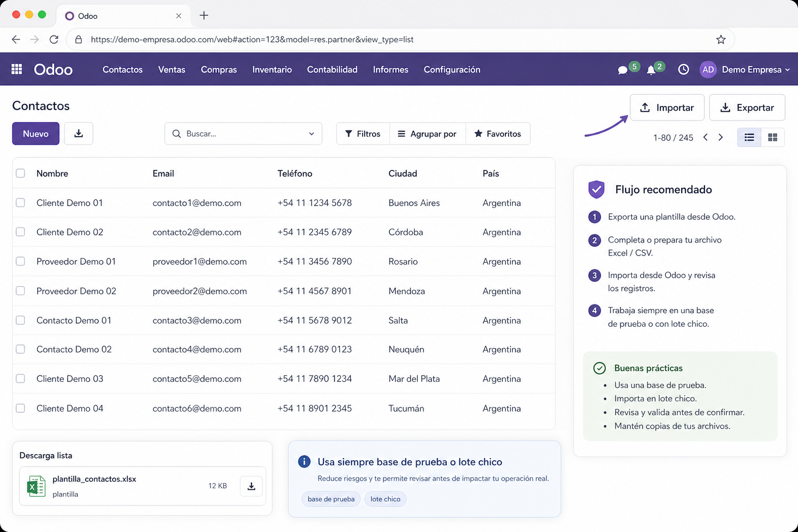This screenshot has height=532, width=798.
Task: Open the apps grid menu icon
Action: pyautogui.click(x=17, y=69)
